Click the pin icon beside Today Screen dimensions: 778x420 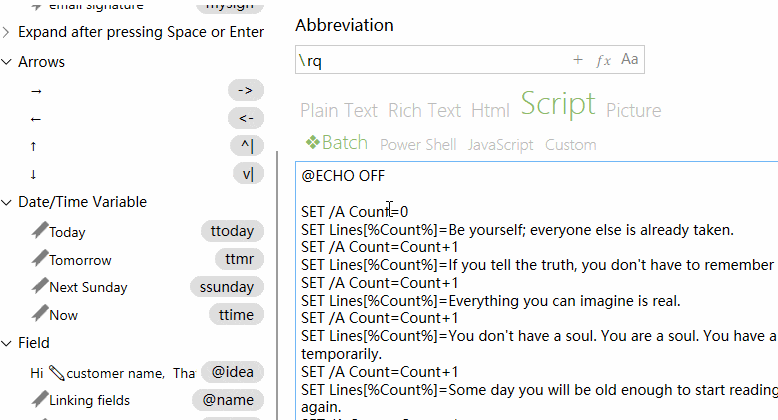tap(39, 232)
